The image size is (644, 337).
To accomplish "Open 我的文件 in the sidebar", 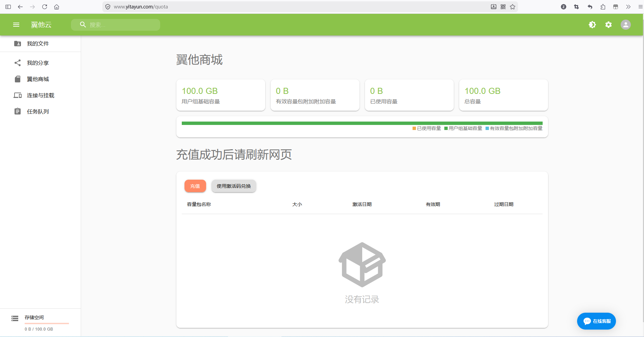I will 38,44.
